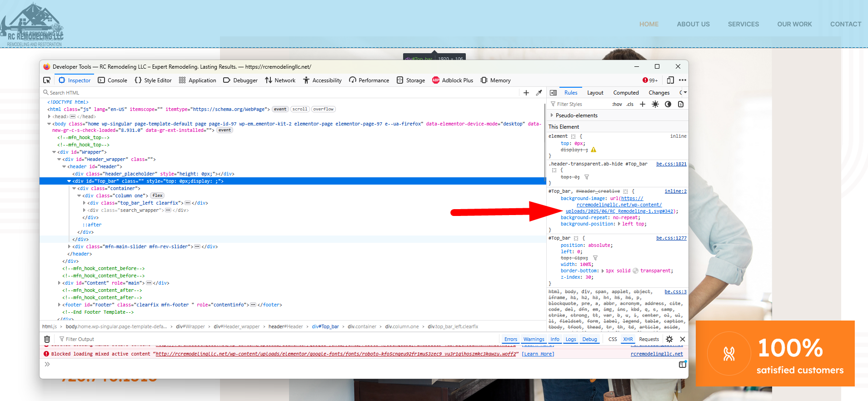
Task: Click the Search HTML input field
Action: click(x=273, y=93)
